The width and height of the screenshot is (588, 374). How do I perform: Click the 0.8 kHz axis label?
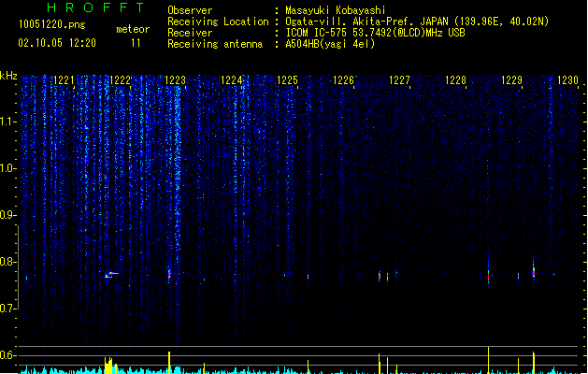pyautogui.click(x=7, y=262)
